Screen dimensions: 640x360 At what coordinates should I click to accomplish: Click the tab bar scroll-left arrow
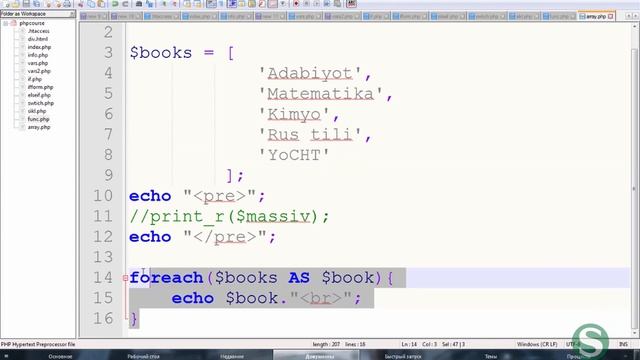point(629,16)
